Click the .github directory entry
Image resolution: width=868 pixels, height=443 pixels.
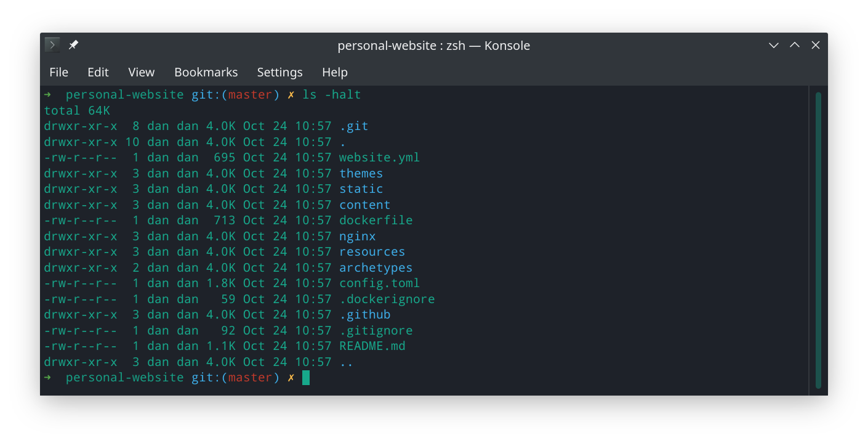[364, 315]
